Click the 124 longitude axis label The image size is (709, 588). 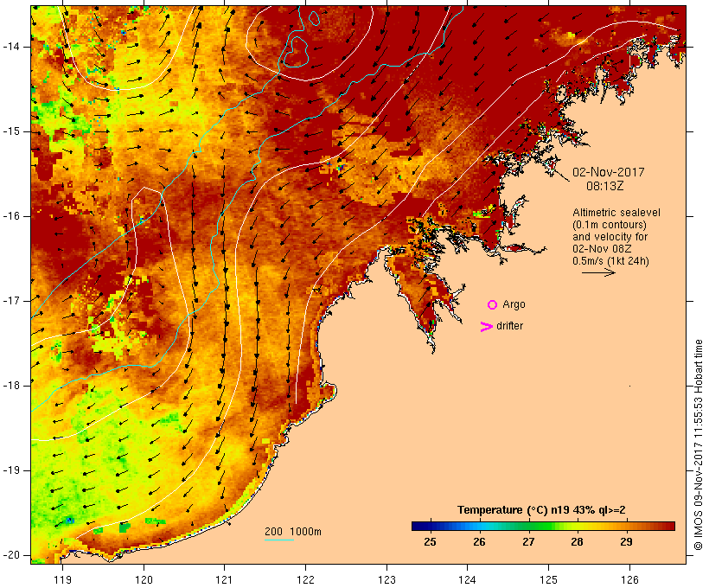tap(467, 579)
